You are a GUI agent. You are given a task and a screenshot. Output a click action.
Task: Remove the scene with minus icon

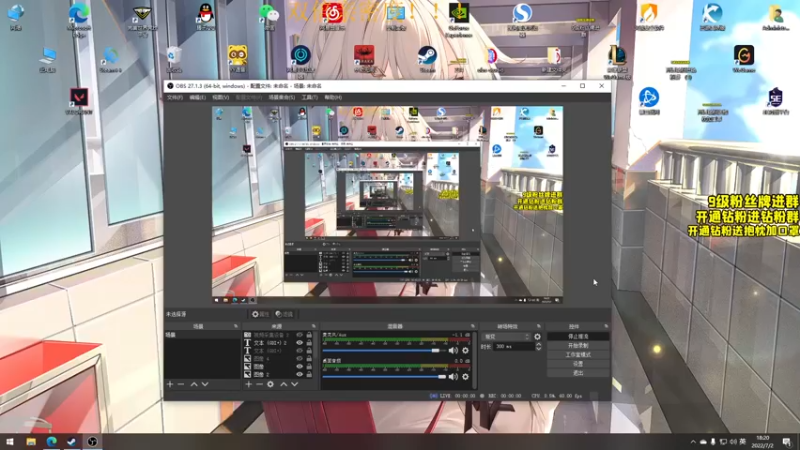[x=181, y=384]
